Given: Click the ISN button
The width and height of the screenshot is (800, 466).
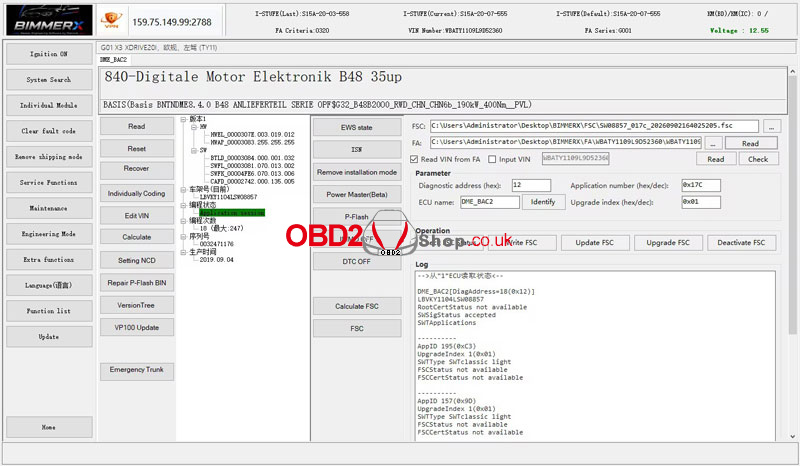Looking at the screenshot, I should click(357, 150).
